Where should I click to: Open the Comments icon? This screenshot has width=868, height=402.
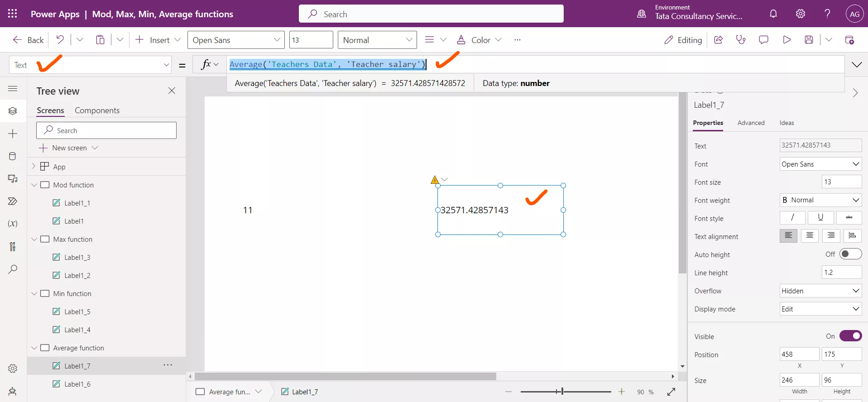[x=763, y=40]
